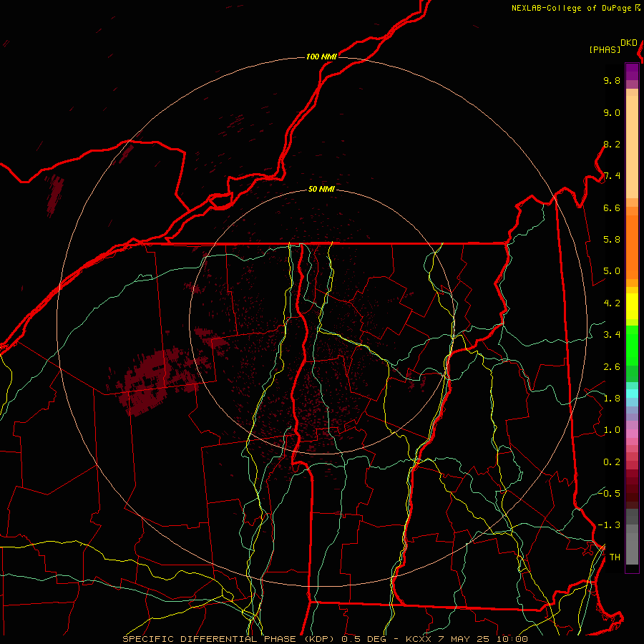Screen dimensions: 644x644
Task: Click the 5.0 scale value
Action: (x=612, y=271)
